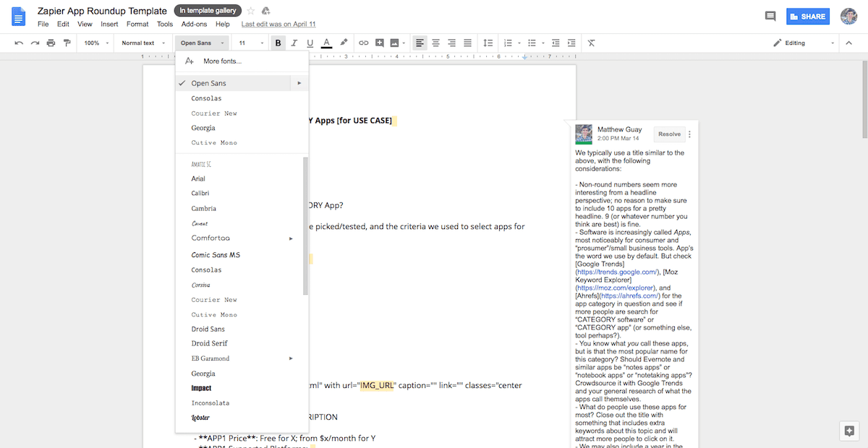Expand the EB Garamond font submenu arrow
Screen dimensions: 868x448
coord(291,358)
